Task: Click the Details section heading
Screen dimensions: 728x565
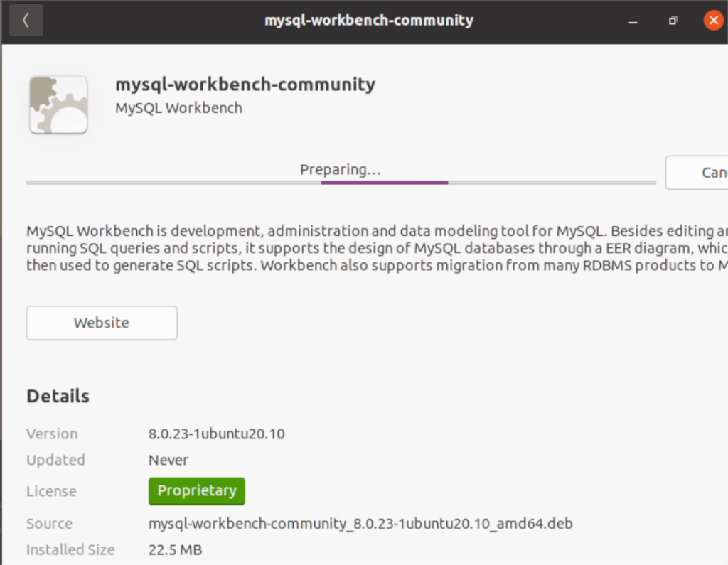Action: (x=58, y=396)
